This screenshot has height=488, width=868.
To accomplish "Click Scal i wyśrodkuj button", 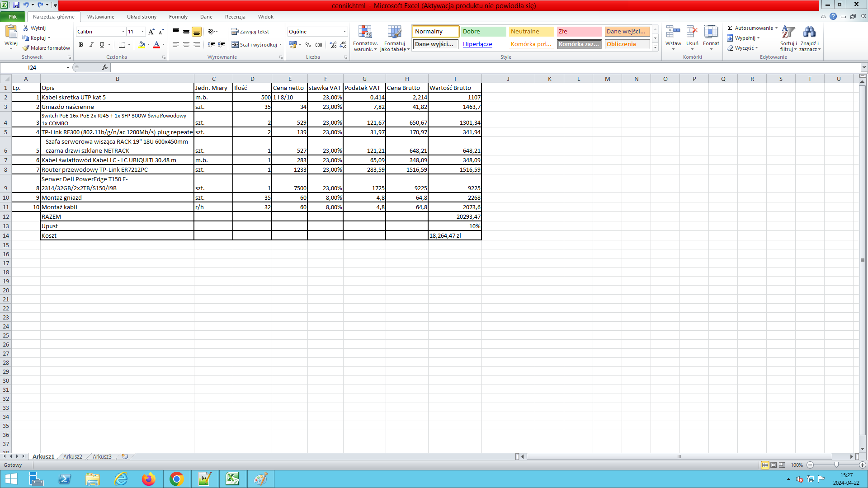I will tap(255, 45).
